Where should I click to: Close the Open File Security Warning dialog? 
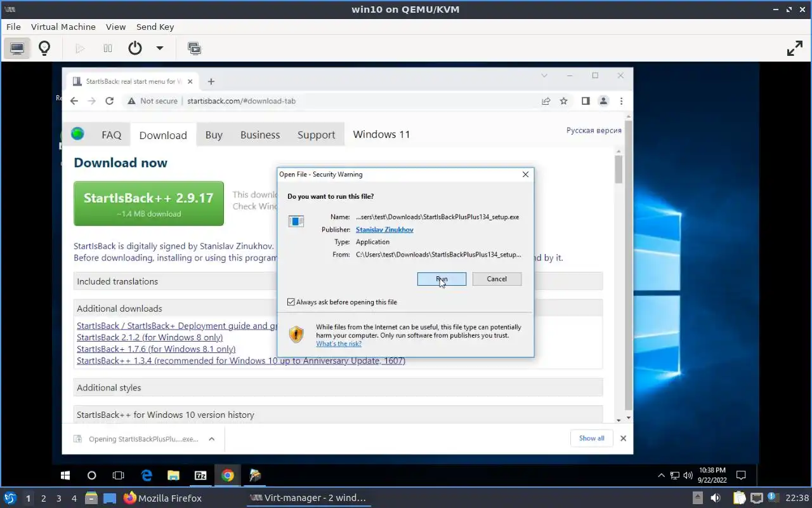click(525, 174)
